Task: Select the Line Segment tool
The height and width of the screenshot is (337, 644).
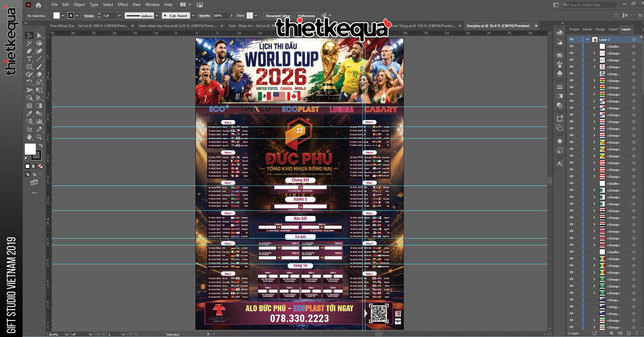Action: pyautogui.click(x=39, y=59)
